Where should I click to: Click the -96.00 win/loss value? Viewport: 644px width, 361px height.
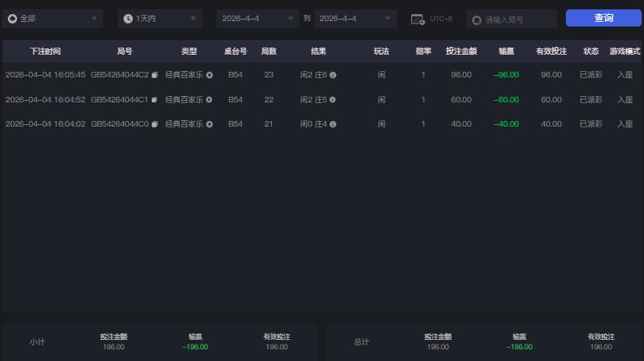coord(506,75)
